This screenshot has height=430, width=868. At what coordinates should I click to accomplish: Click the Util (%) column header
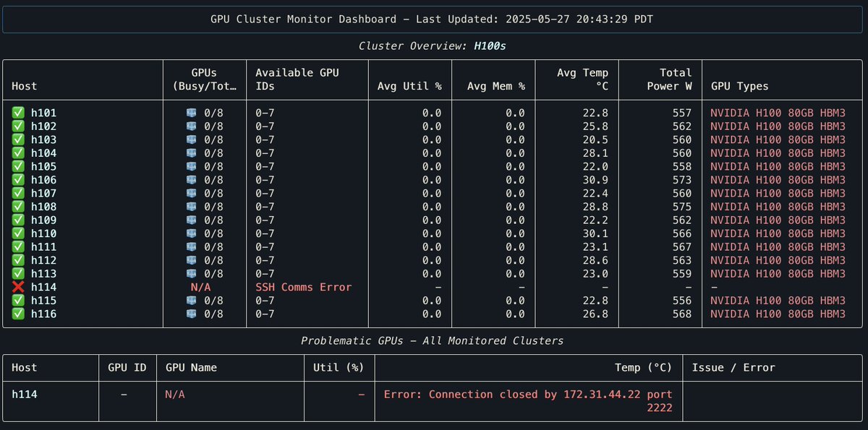tap(338, 367)
